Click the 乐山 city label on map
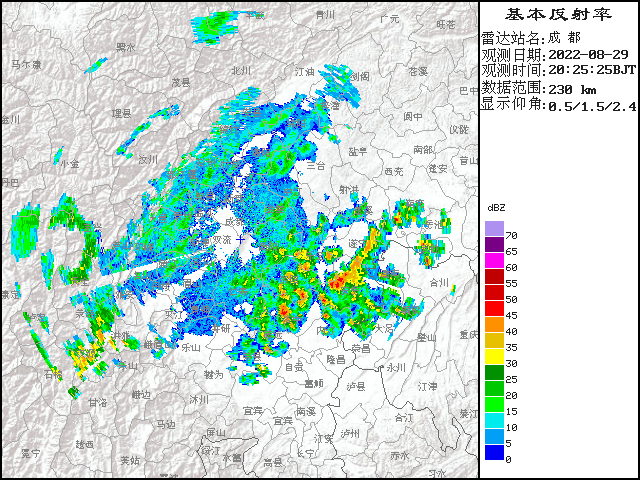This screenshot has width=640, height=480. point(188,346)
